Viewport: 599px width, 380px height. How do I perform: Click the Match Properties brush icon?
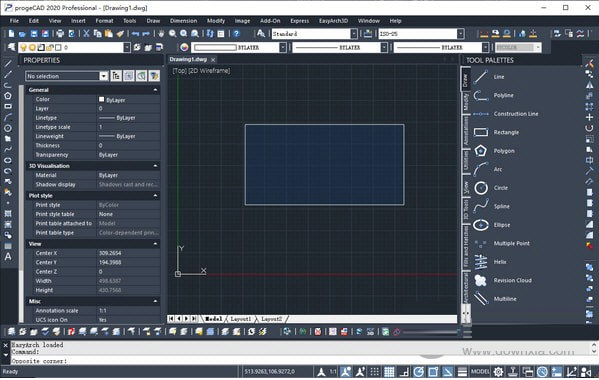[120, 34]
